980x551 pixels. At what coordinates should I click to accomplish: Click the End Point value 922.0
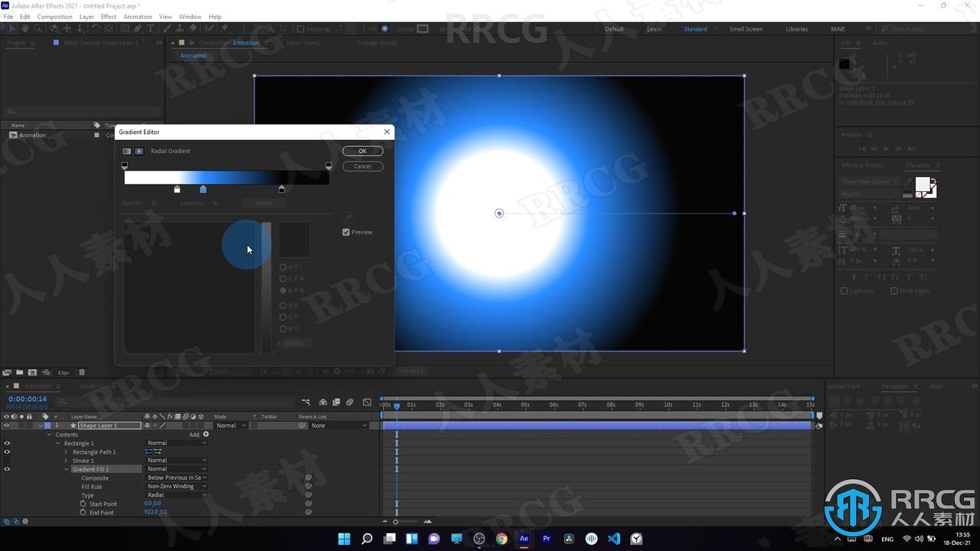click(151, 512)
